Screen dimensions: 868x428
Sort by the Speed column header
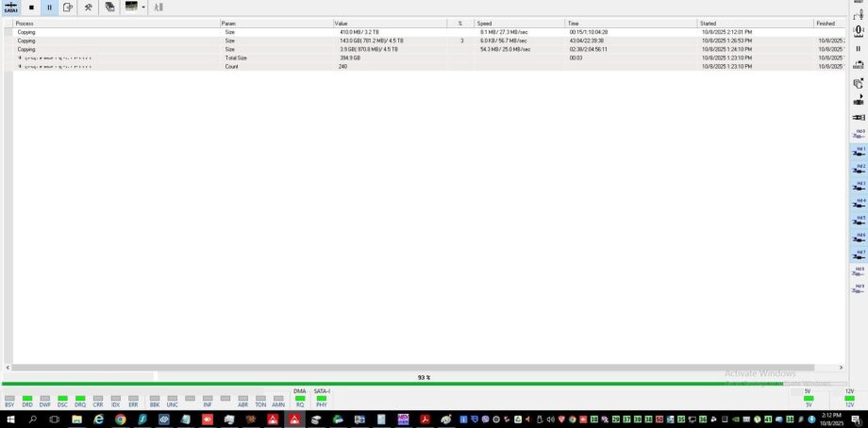pos(519,23)
